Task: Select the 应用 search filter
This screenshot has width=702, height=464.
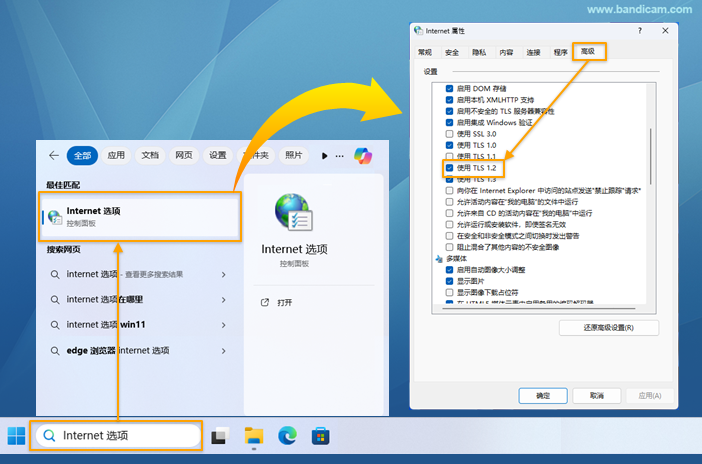Action: click(116, 155)
